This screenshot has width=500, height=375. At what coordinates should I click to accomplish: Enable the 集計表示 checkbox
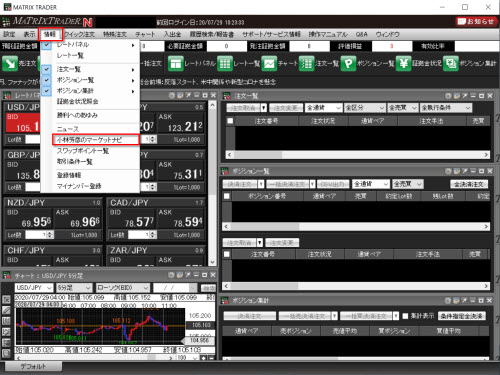point(405,316)
